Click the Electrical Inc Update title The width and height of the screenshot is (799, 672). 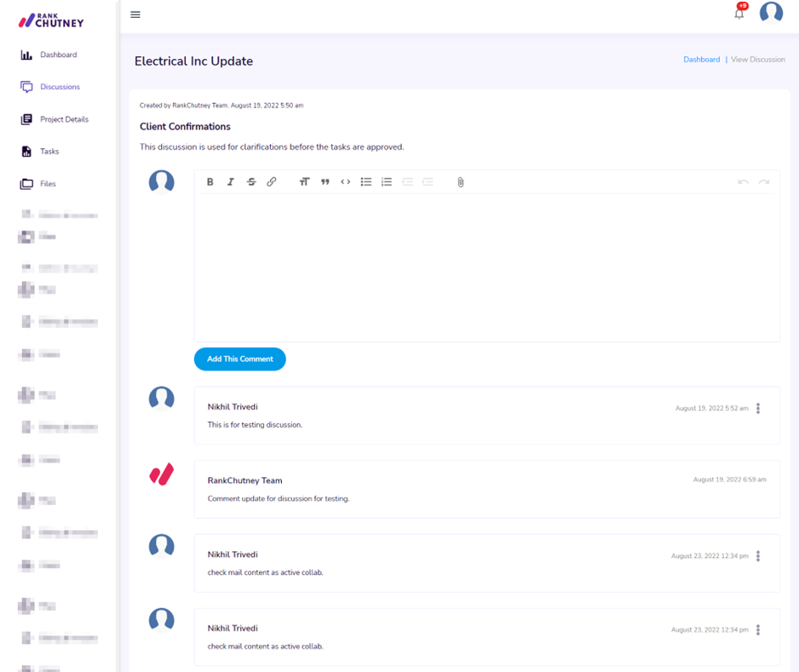pyautogui.click(x=193, y=61)
